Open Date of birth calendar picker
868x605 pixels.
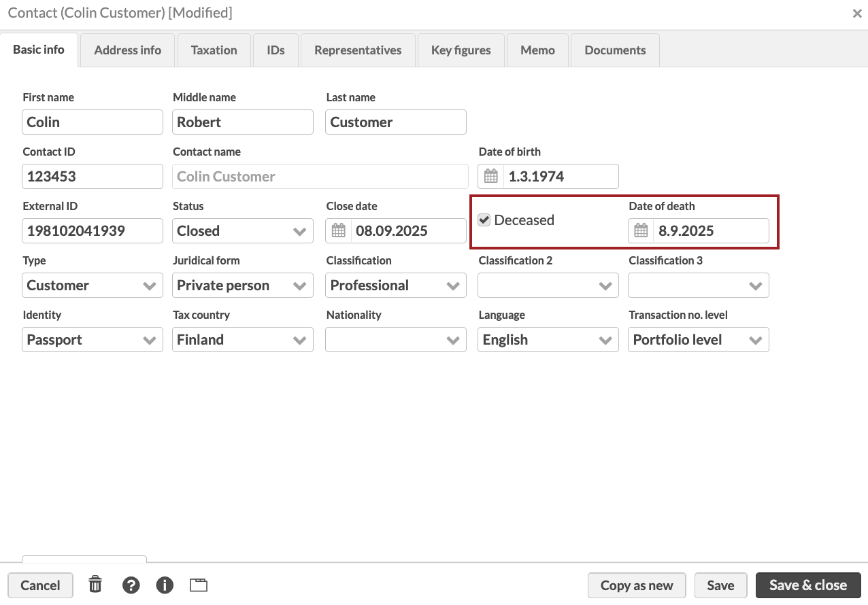tap(491, 176)
